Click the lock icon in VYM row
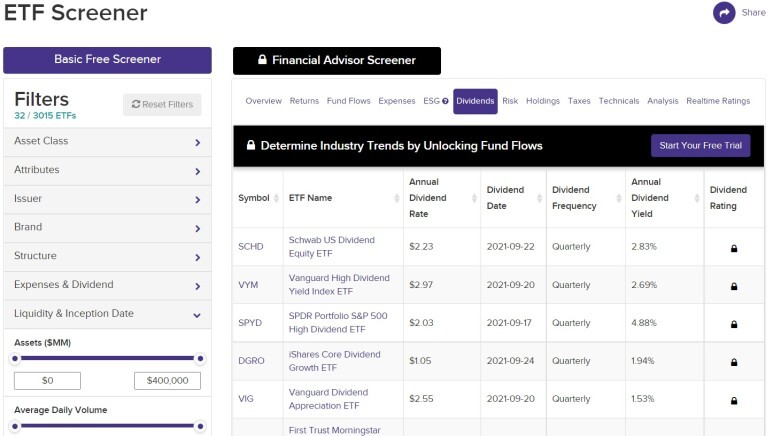Viewport: 773px width, 436px height. pyautogui.click(x=734, y=286)
